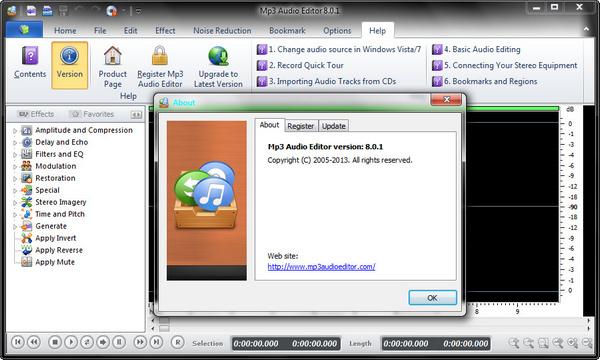Click the Apply Mute icon
The width and height of the screenshot is (600, 360).
(26, 262)
